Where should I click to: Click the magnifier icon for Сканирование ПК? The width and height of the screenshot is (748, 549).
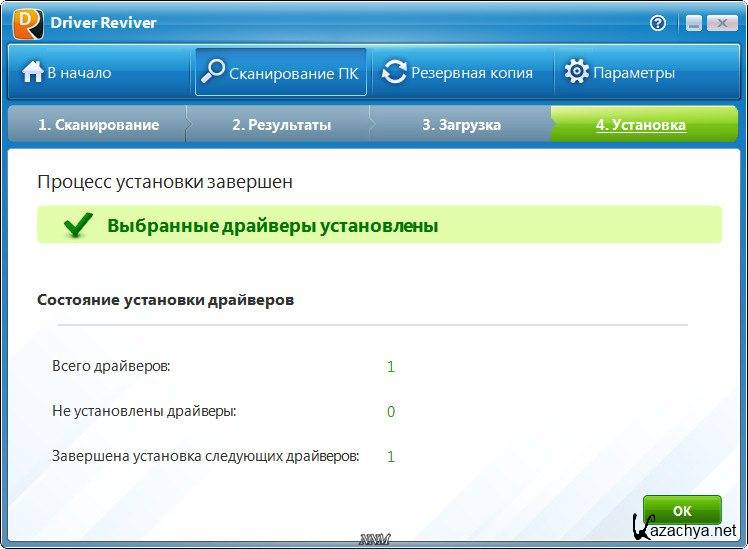[213, 72]
